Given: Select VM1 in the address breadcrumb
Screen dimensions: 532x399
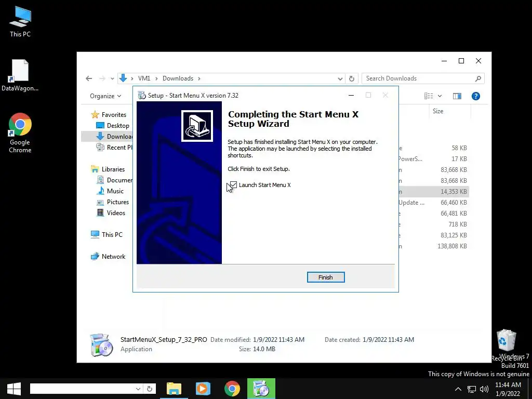Looking at the screenshot, I should [144, 78].
